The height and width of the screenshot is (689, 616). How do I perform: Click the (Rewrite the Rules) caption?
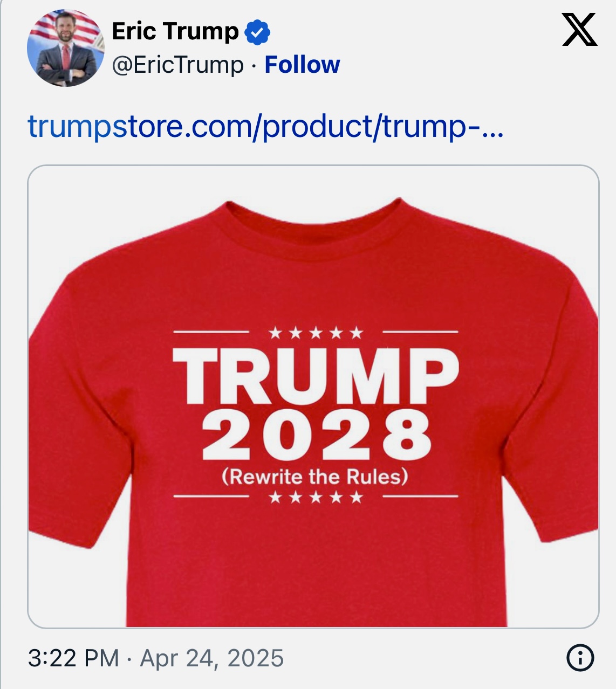point(315,477)
